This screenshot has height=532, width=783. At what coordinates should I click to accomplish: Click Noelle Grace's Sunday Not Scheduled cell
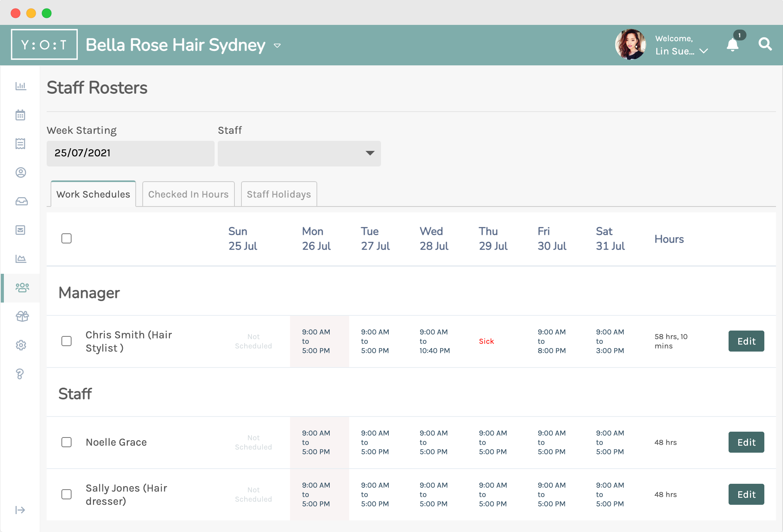[253, 442]
